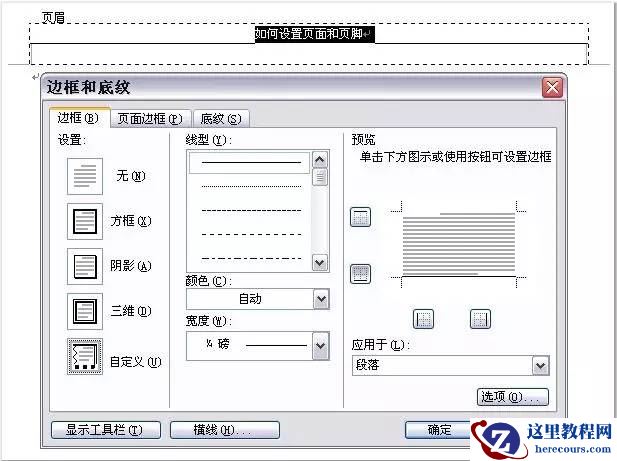Select the 自定义 (Custom) border setting icon
Screen dimensions: 617x461
point(85,356)
